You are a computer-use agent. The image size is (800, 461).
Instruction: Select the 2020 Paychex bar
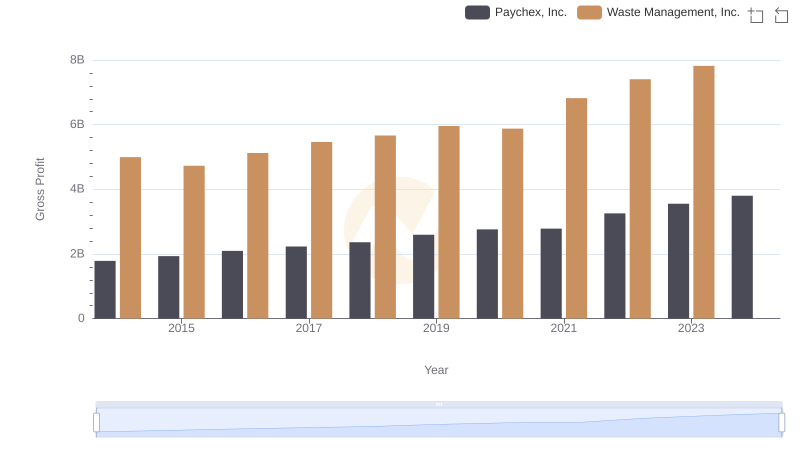(487, 274)
